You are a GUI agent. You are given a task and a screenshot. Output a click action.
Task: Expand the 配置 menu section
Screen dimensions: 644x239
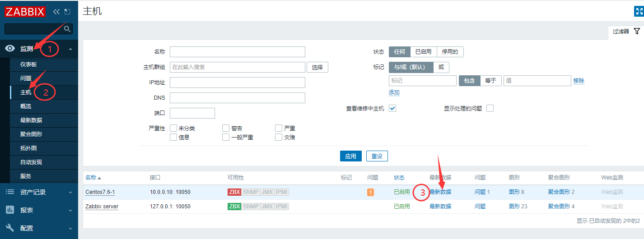[70, 228]
